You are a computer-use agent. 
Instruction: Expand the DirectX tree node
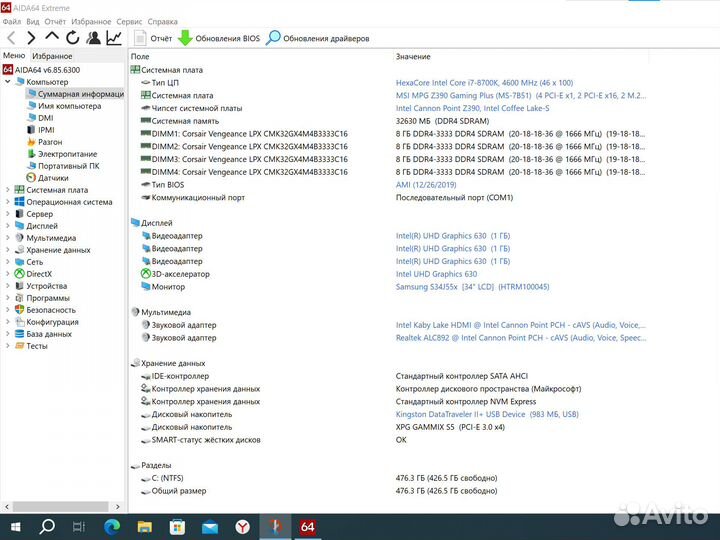coord(7,274)
